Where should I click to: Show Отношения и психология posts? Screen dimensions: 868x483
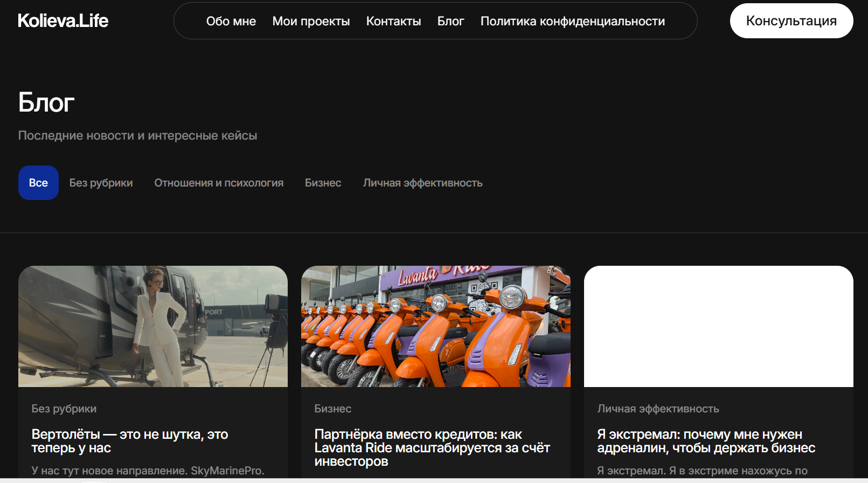click(219, 183)
